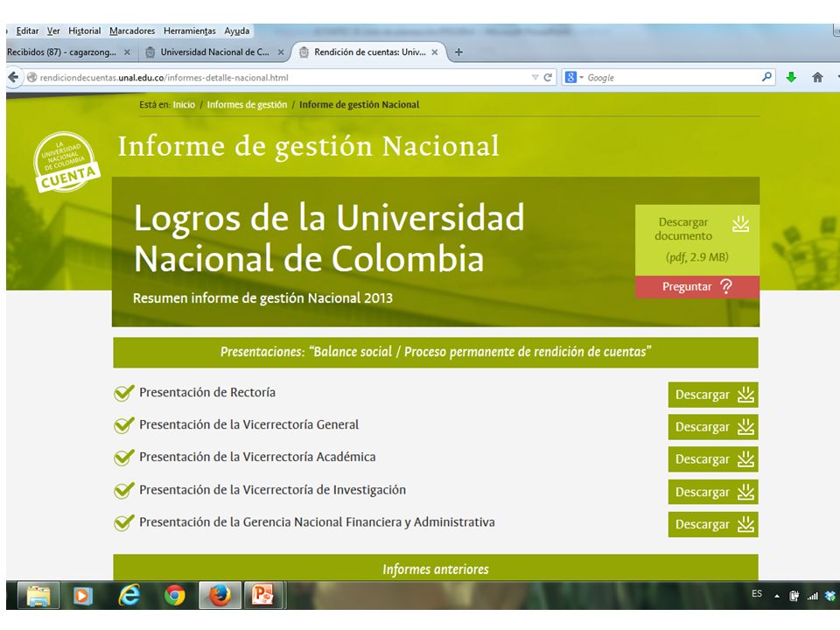Image resolution: width=840 pixels, height=630 pixels.
Task: Go back to the previous page
Action: tap(13, 78)
